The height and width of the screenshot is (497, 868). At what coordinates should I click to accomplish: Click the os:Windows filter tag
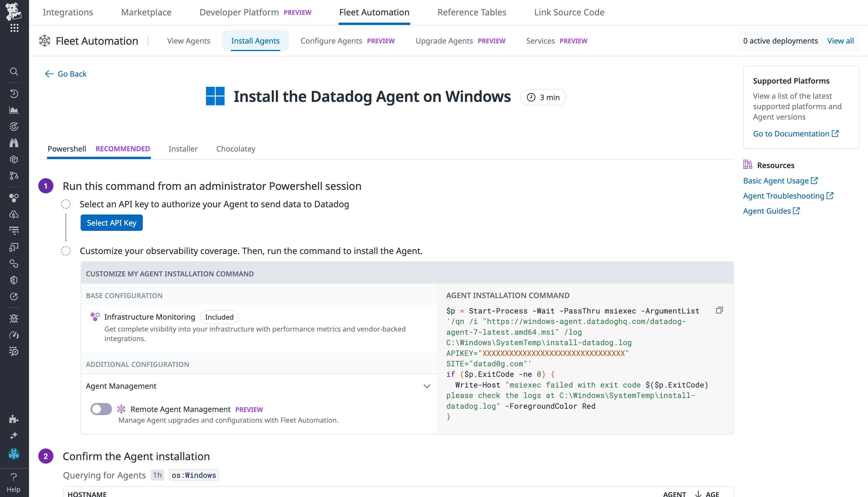[x=194, y=475]
